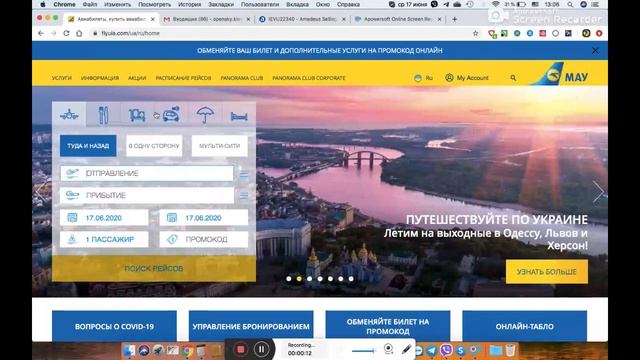Click the magnifier search icon in yellow header
Screen dimensions: 640x360
click(513, 78)
